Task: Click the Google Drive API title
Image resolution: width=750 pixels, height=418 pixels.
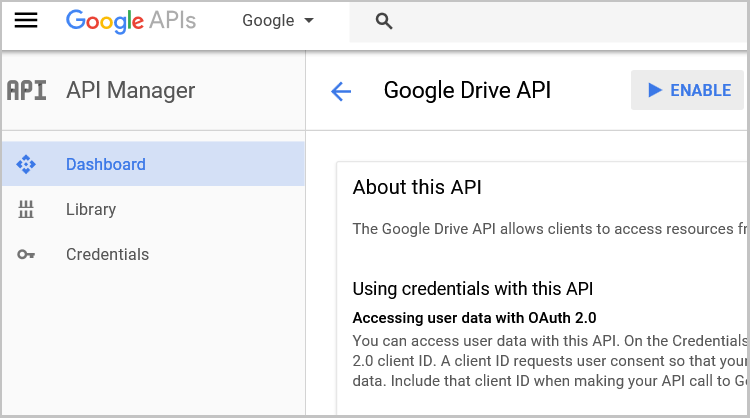Action: pos(467,90)
